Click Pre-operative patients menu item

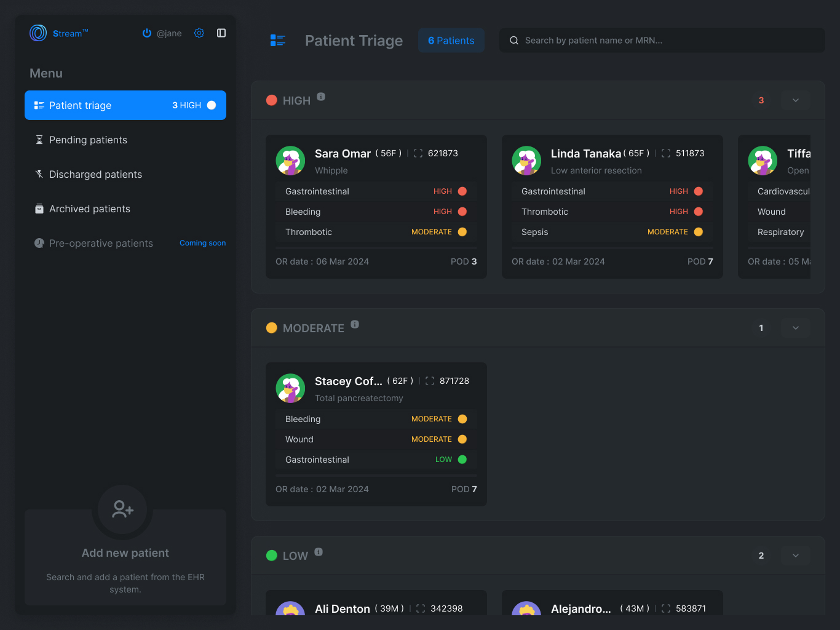pos(125,243)
